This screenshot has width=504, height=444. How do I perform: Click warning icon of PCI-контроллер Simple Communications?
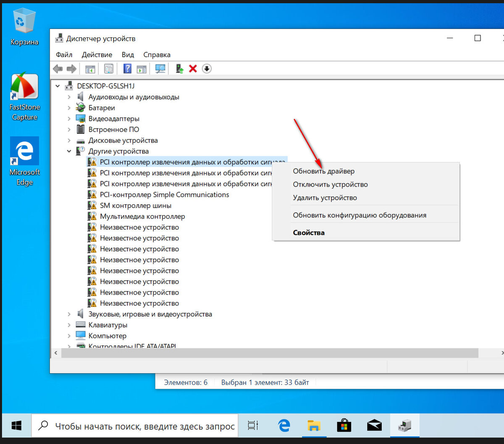tap(92, 195)
